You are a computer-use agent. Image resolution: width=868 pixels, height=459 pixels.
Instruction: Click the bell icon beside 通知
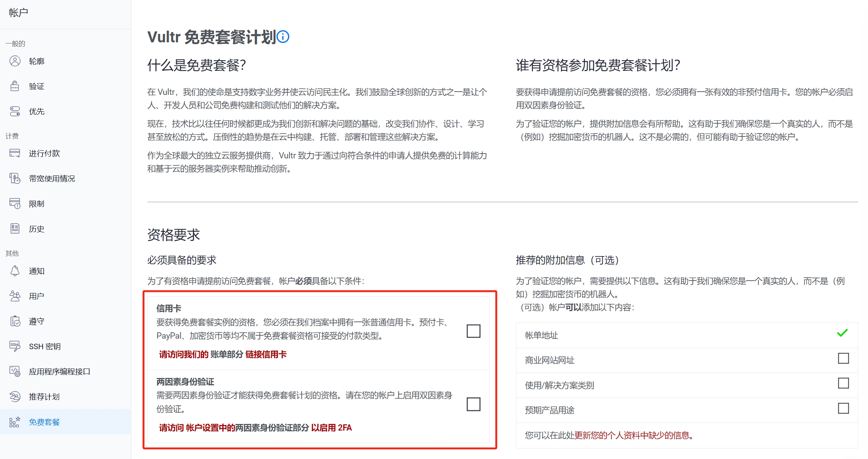tap(15, 271)
